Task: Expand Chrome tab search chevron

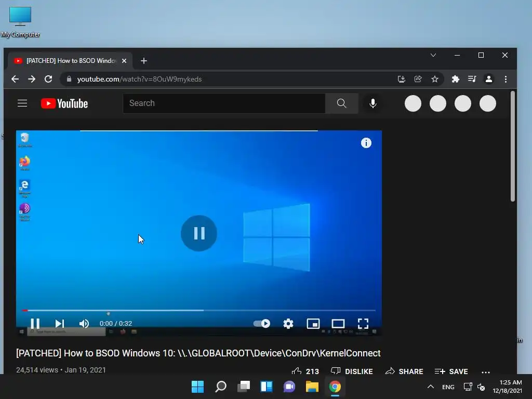Action: (433, 55)
